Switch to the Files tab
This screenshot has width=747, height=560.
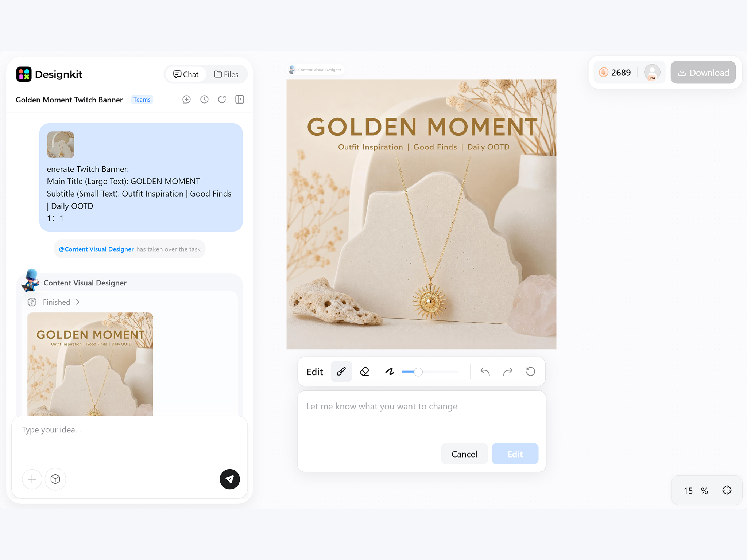[226, 74]
